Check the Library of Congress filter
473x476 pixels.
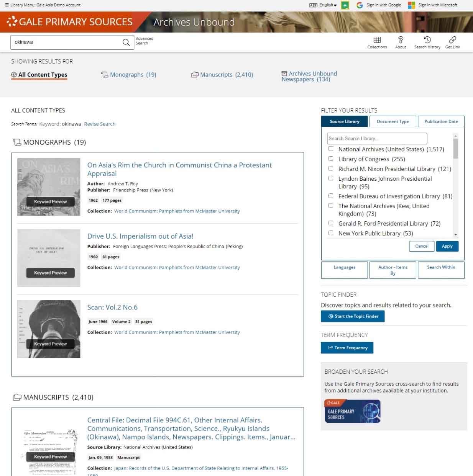pyautogui.click(x=331, y=159)
